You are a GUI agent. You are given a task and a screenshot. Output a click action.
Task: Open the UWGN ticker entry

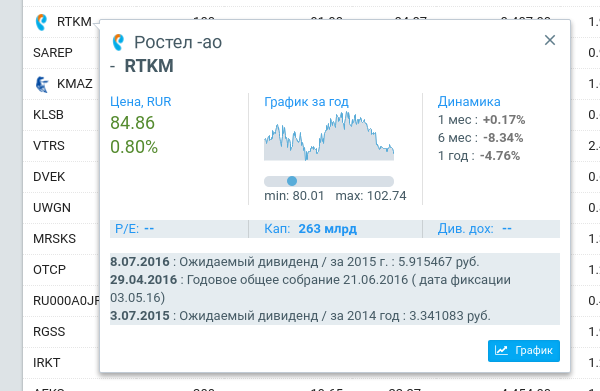tap(52, 207)
